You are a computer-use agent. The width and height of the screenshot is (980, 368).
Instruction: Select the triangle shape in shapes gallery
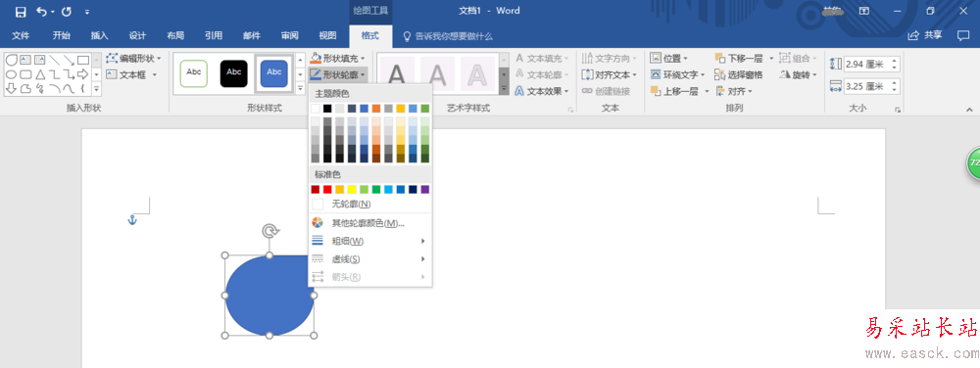coord(40,74)
